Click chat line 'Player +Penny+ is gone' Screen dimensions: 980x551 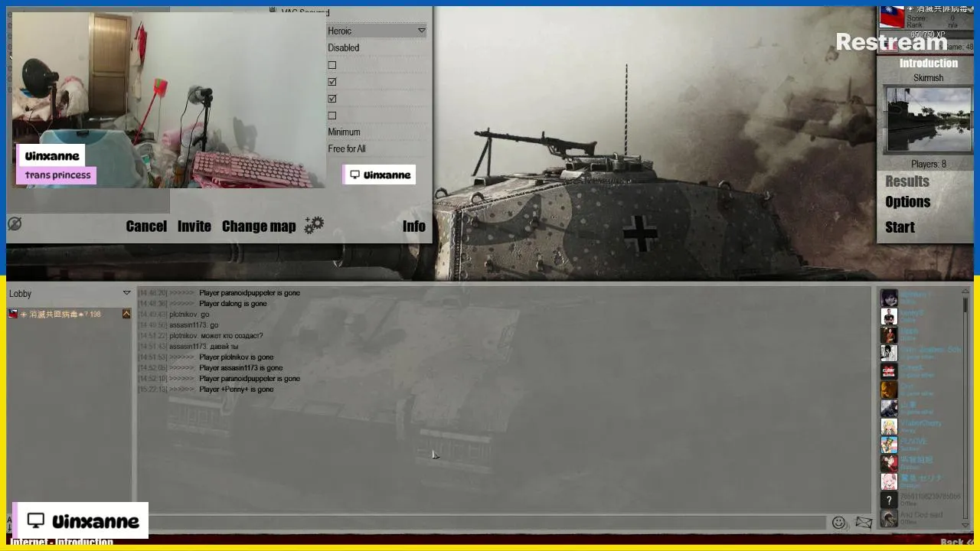(236, 390)
